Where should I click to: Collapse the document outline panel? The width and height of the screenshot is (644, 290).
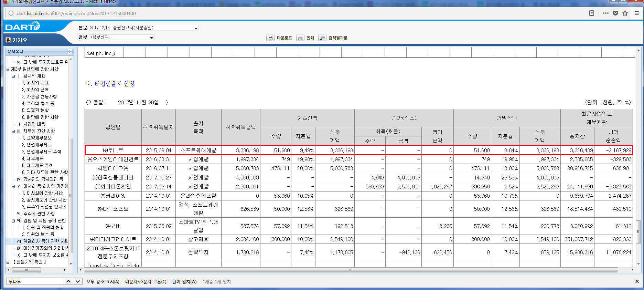(70, 52)
